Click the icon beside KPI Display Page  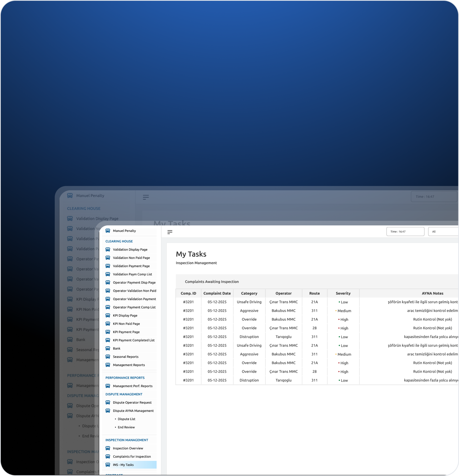pyautogui.click(x=108, y=316)
